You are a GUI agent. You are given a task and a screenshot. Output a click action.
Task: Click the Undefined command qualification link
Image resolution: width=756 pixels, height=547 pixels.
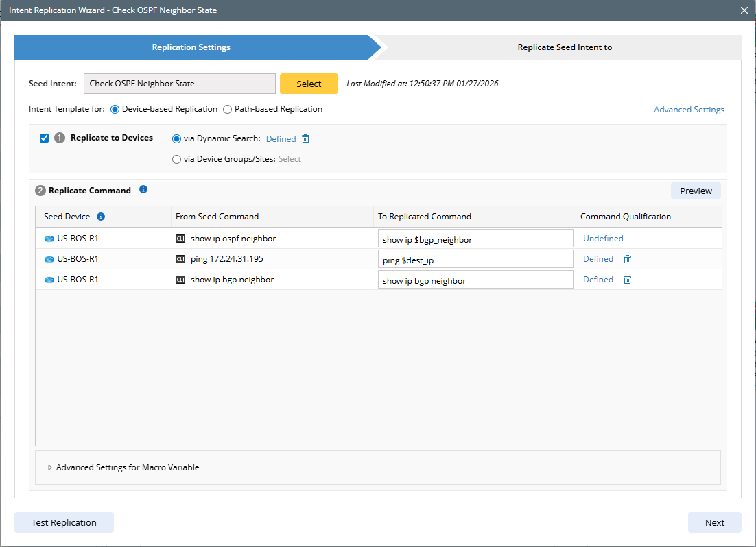[x=603, y=239]
